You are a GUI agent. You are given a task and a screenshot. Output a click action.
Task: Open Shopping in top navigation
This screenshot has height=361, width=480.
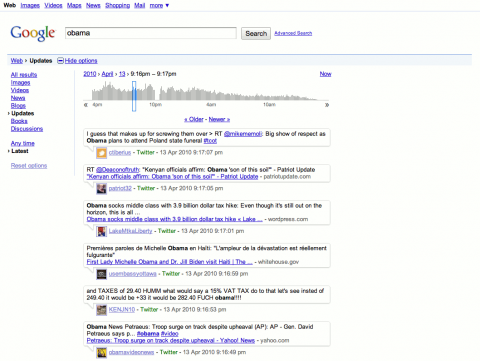click(117, 5)
